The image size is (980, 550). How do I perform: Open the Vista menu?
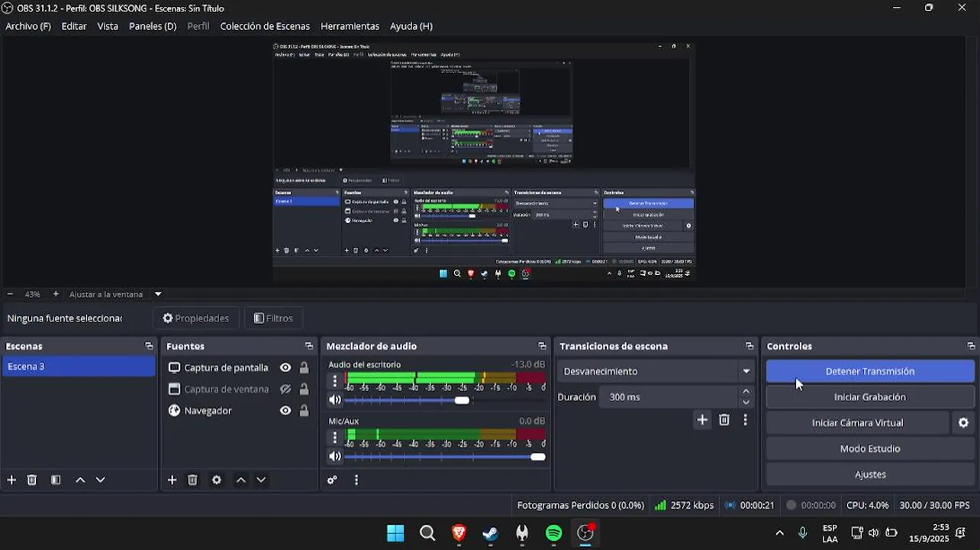point(108,26)
